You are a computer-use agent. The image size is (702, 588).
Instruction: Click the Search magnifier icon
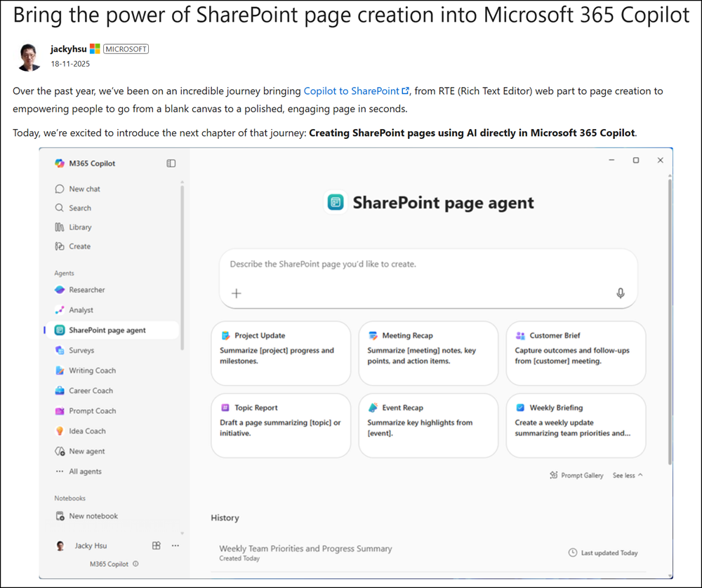60,208
